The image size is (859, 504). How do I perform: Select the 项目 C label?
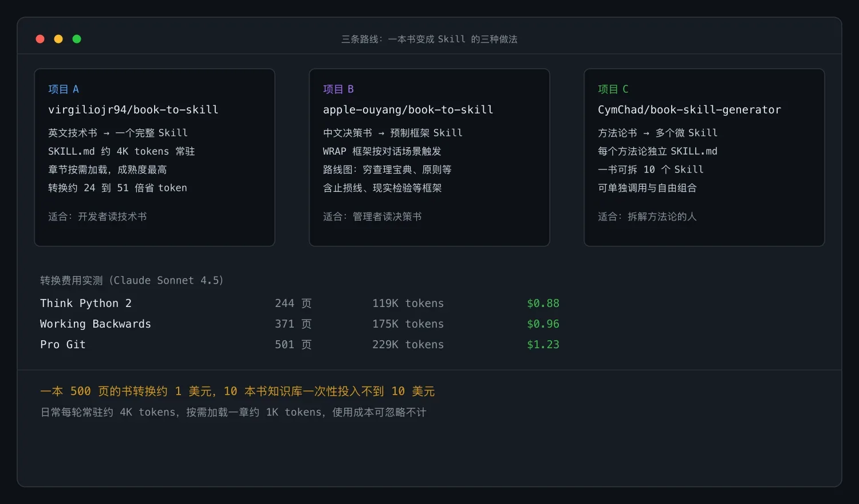click(x=613, y=89)
